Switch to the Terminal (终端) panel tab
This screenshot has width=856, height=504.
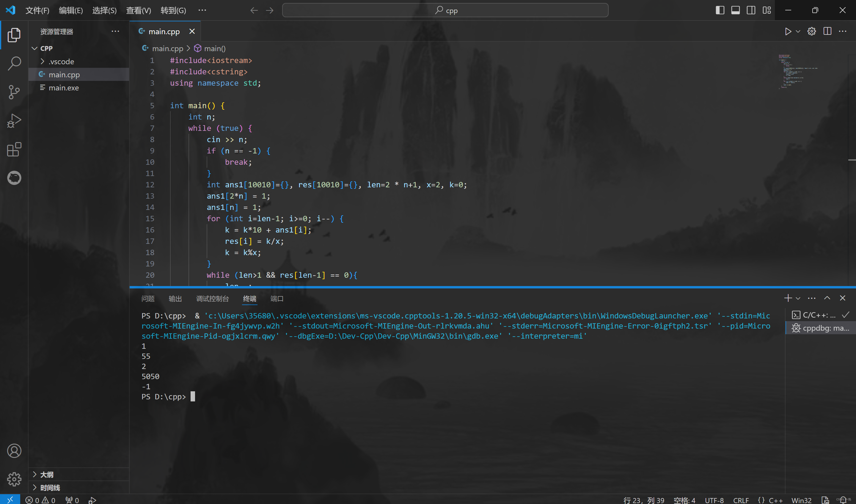tap(250, 299)
